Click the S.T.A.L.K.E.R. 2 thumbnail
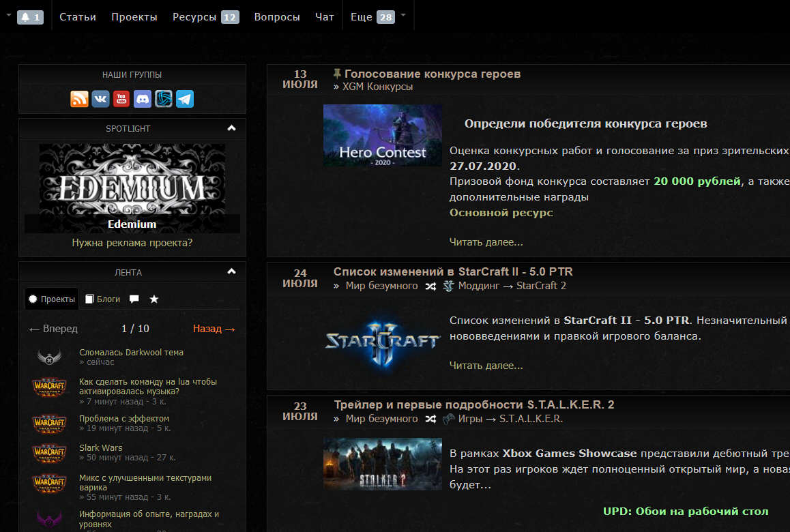This screenshot has height=532, width=790. (383, 464)
